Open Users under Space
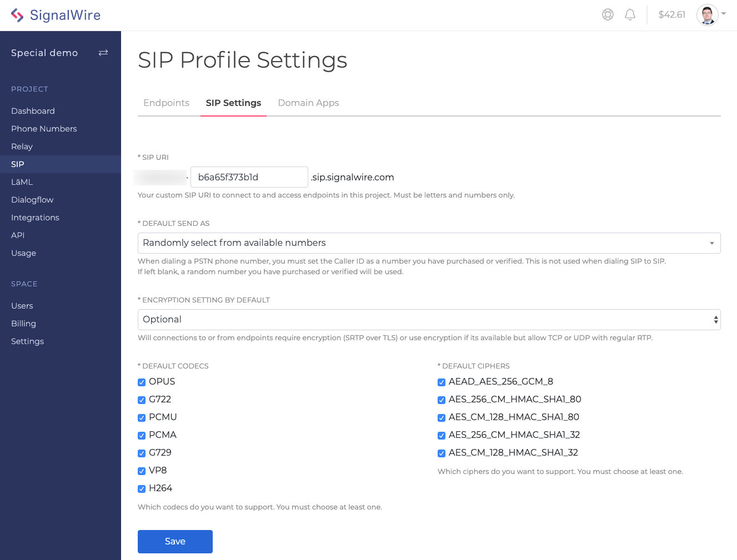 click(22, 306)
